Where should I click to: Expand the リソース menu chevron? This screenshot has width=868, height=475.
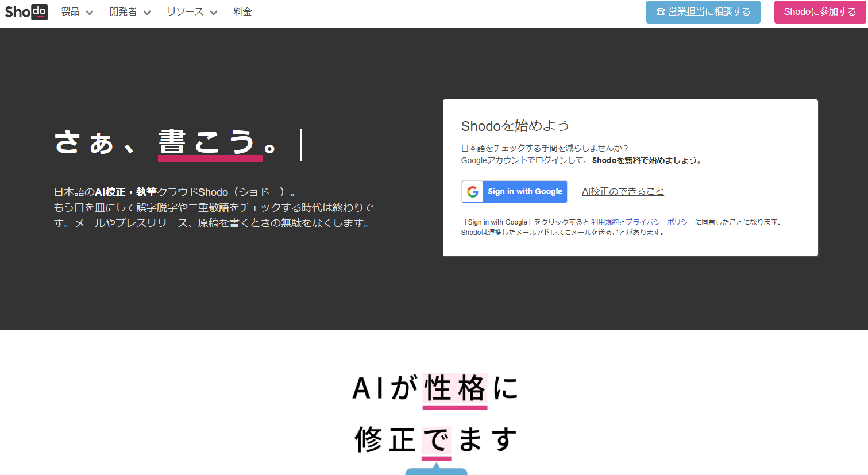point(214,13)
